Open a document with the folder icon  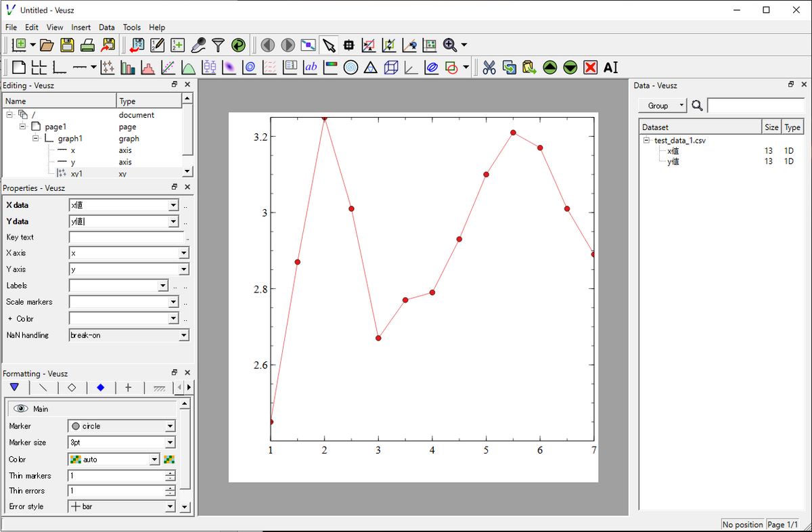47,45
